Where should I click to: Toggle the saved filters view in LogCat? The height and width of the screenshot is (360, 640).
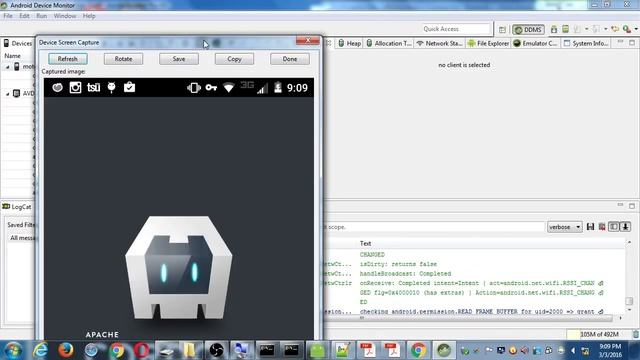click(613, 227)
